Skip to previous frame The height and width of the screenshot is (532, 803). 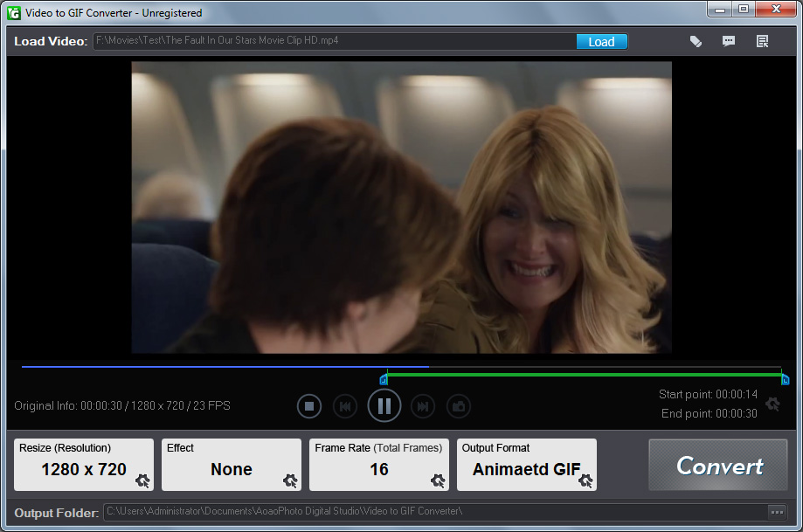[345, 405]
